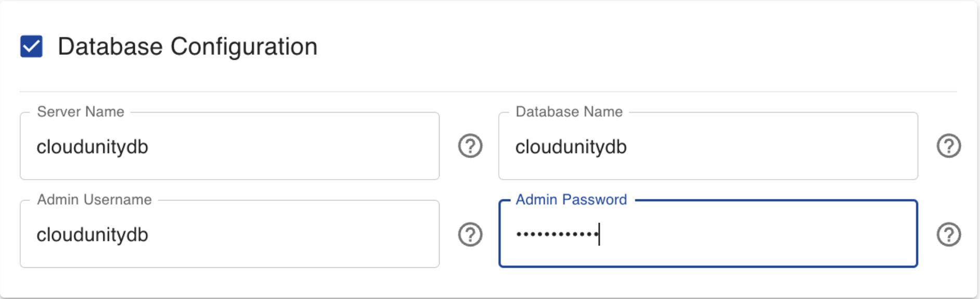Click the masked password dots
The image size is (980, 299).
coord(557,234)
